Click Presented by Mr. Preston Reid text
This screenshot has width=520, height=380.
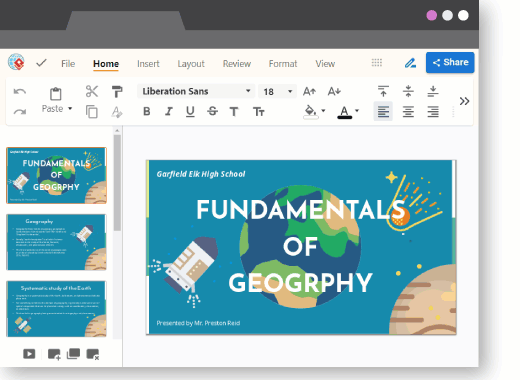click(198, 323)
